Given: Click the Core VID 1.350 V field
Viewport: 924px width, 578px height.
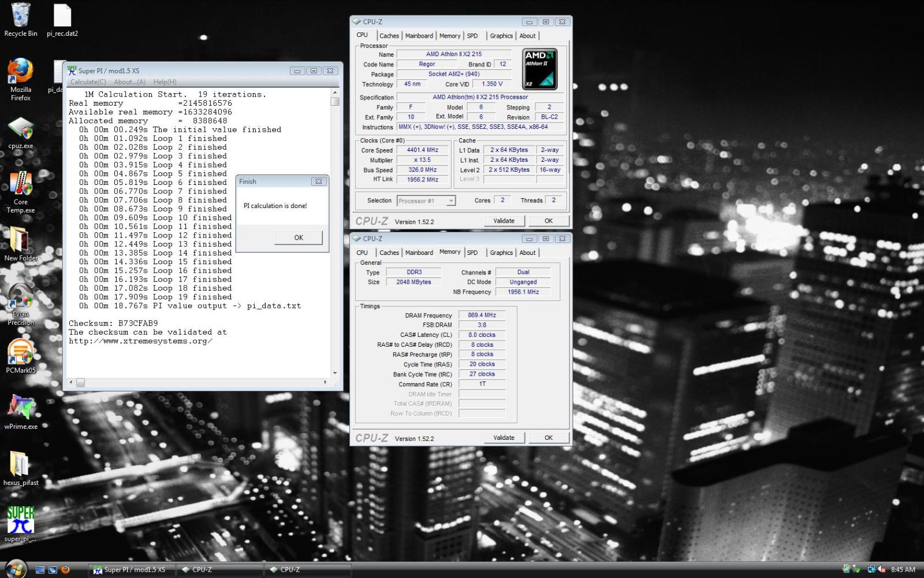Looking at the screenshot, I should coord(491,84).
